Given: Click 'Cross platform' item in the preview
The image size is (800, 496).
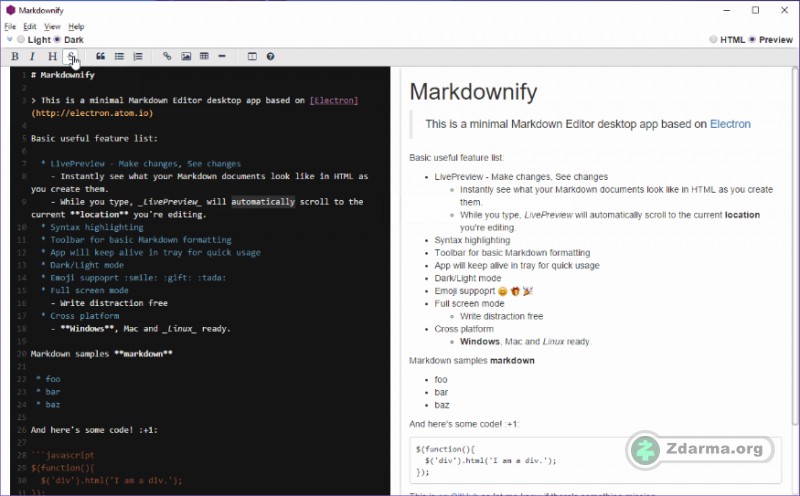Looking at the screenshot, I should tap(464, 329).
